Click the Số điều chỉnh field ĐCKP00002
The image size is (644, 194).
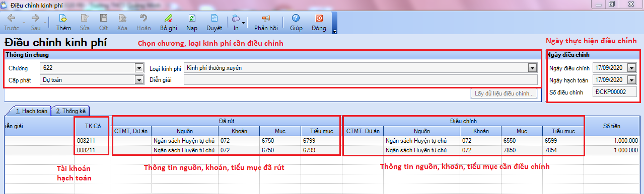click(x=615, y=92)
